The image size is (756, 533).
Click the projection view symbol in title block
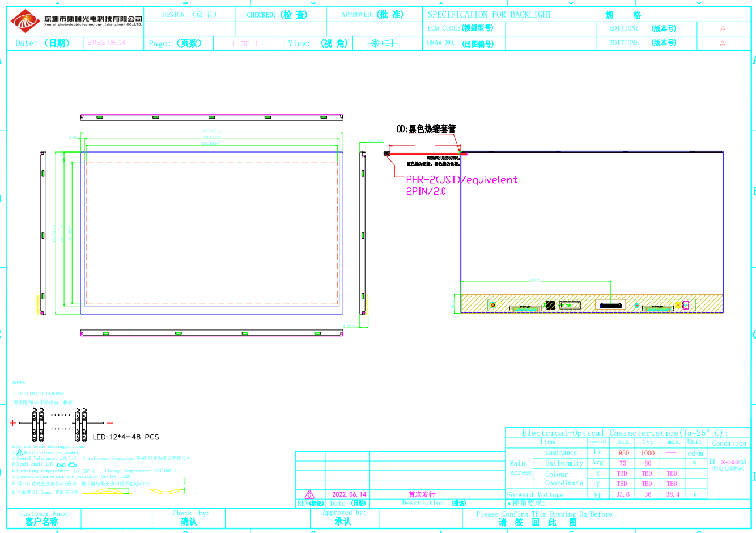pyautogui.click(x=382, y=43)
